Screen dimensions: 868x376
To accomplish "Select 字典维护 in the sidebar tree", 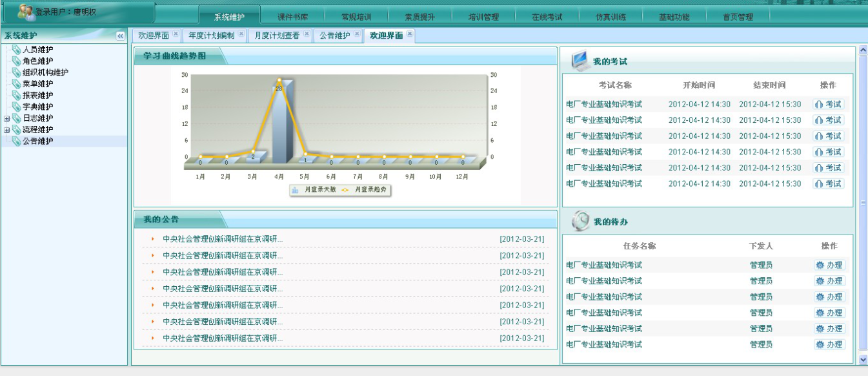I will [x=37, y=107].
